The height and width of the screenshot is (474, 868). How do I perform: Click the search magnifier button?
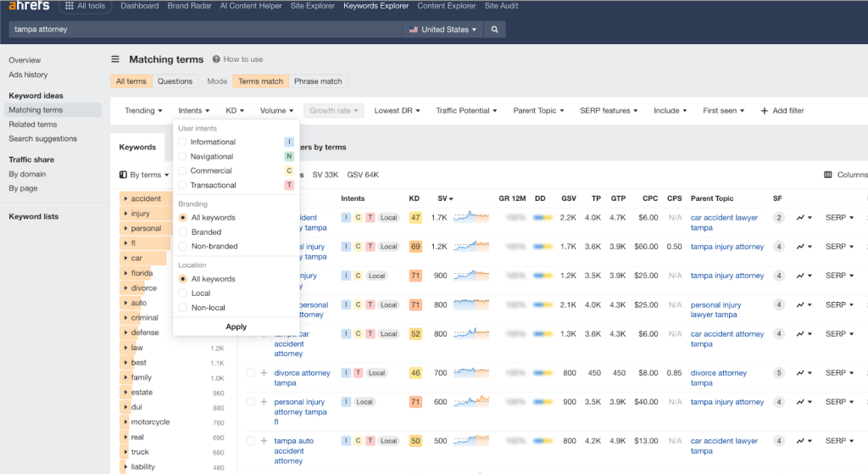click(x=496, y=30)
